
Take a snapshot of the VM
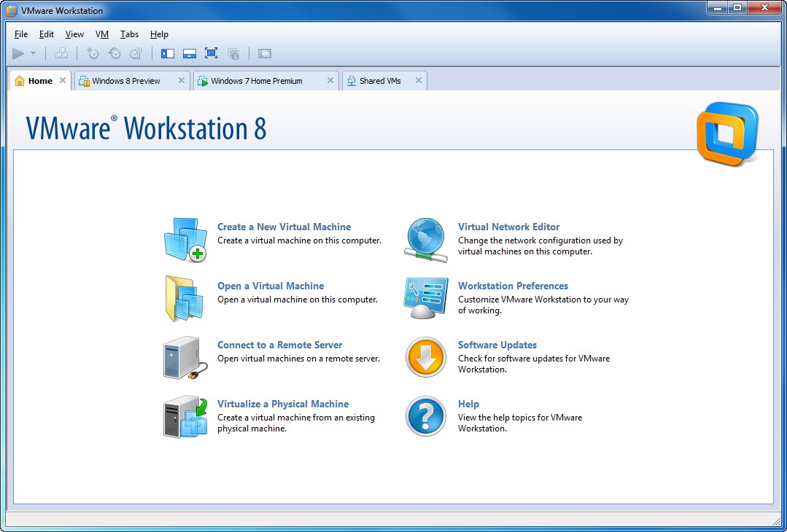pyautogui.click(x=92, y=53)
